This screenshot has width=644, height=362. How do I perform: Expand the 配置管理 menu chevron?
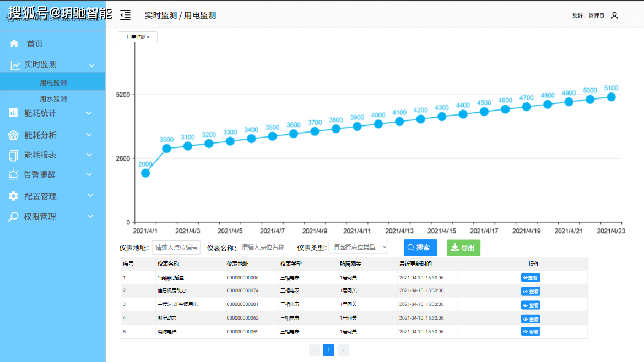tap(90, 196)
